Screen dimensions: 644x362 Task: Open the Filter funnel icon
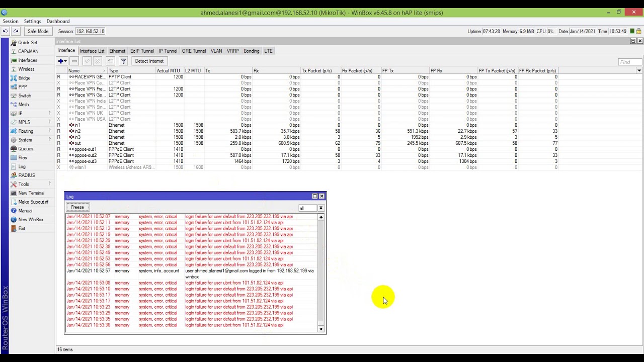pyautogui.click(x=123, y=61)
